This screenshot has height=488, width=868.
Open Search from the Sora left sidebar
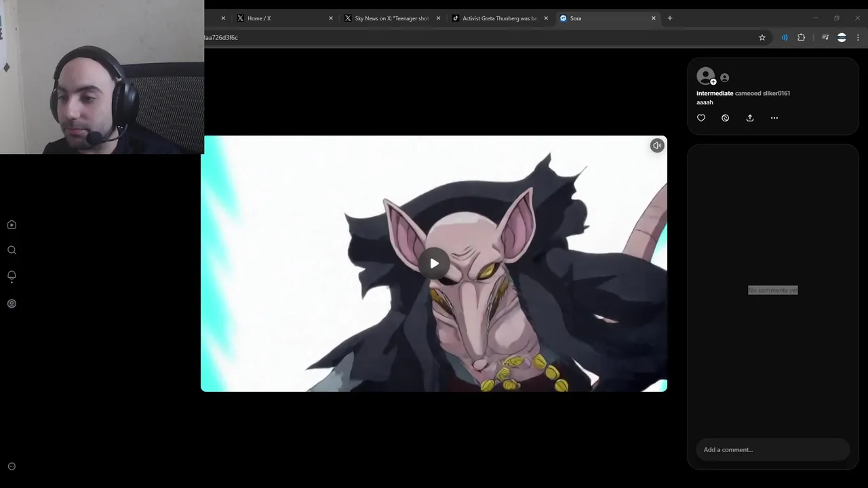click(12, 250)
